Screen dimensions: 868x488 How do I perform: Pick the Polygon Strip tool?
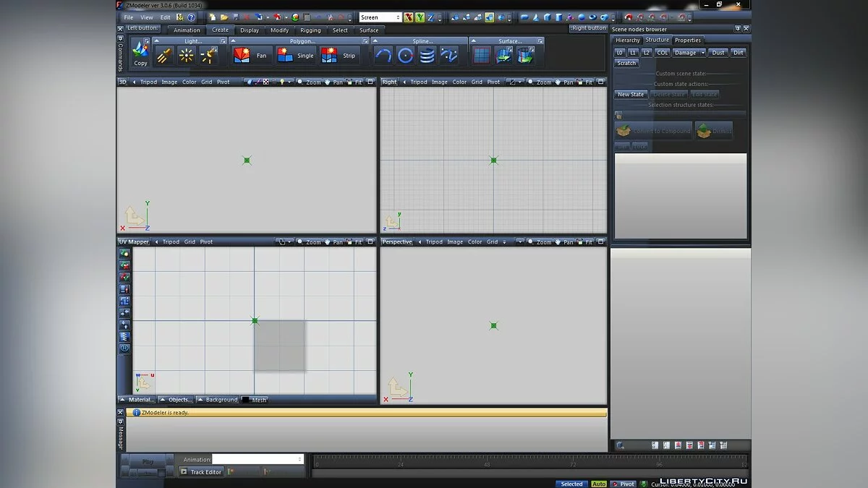[338, 56]
